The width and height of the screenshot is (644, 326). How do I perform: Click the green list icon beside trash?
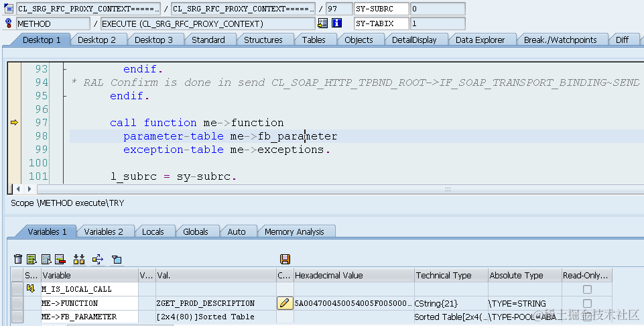click(x=31, y=259)
